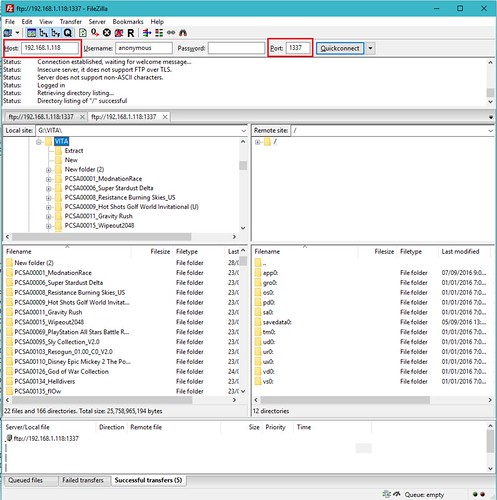Open the File menu
This screenshot has width=497, height=500.
[x=10, y=22]
